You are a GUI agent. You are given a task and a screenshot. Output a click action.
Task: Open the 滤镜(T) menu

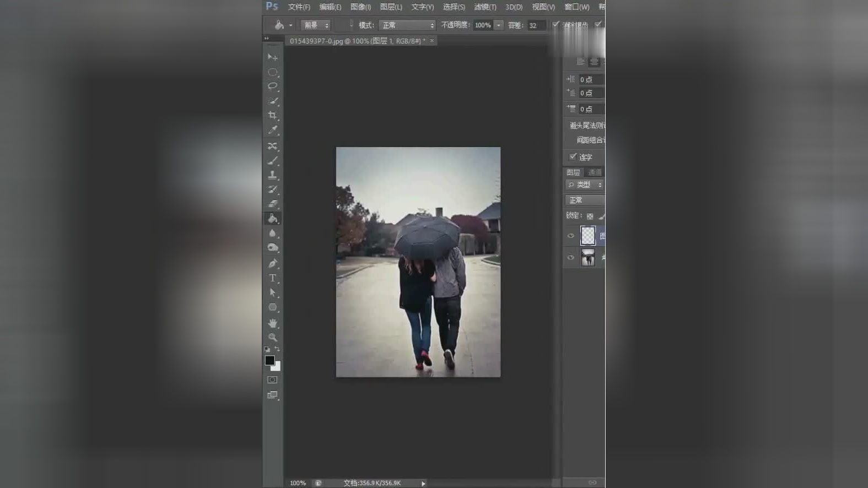click(x=485, y=7)
